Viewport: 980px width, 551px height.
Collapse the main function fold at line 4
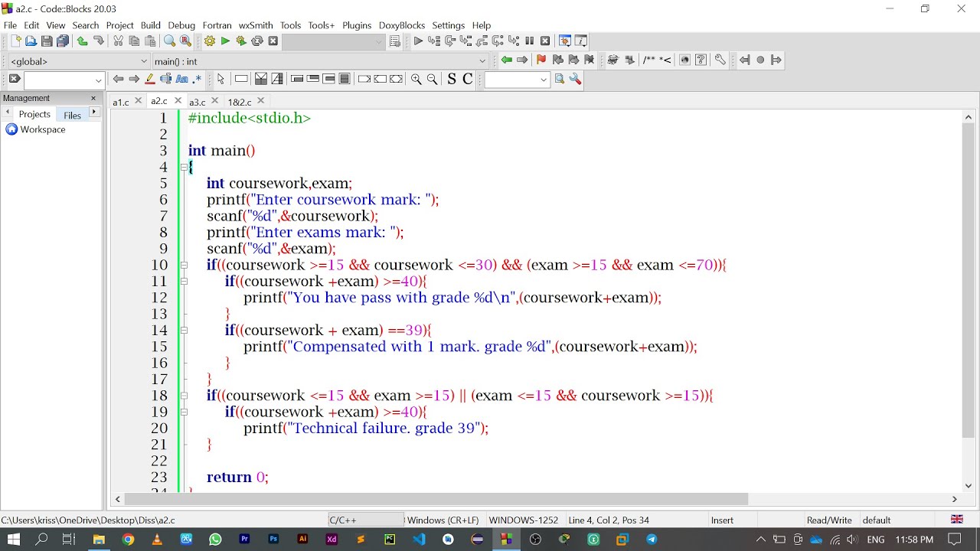[x=184, y=167]
